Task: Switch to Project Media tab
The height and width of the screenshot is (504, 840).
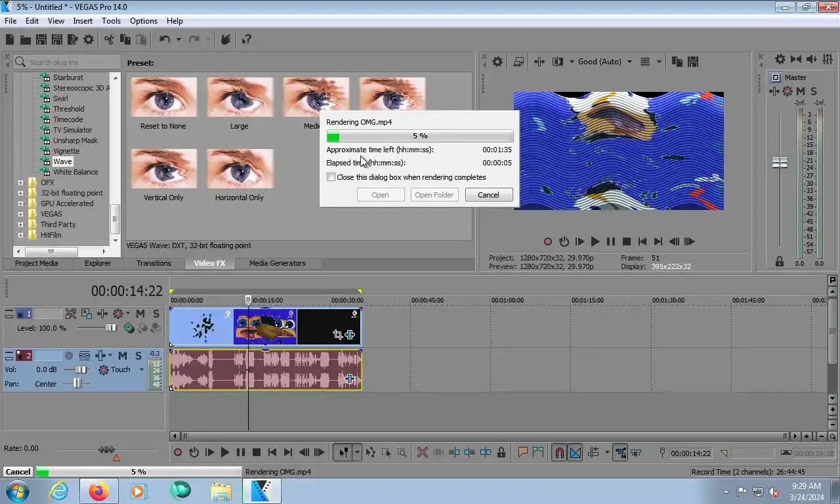Action: [x=37, y=263]
